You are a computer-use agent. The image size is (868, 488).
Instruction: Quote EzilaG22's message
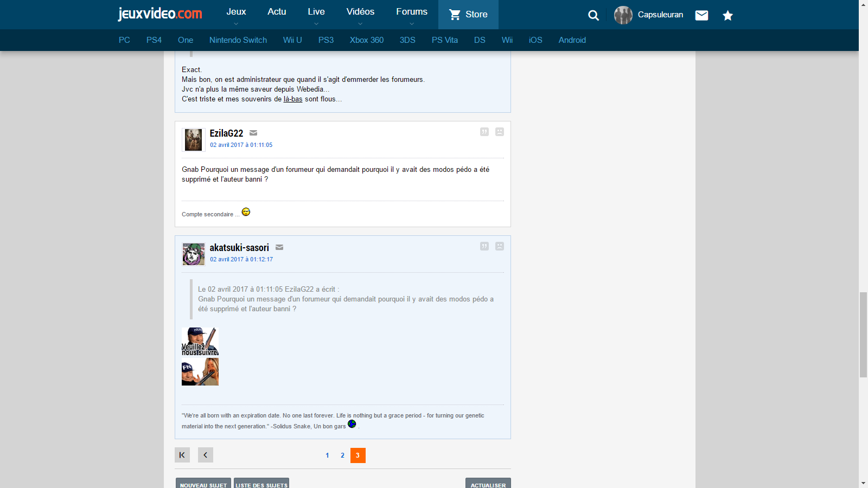[484, 132]
